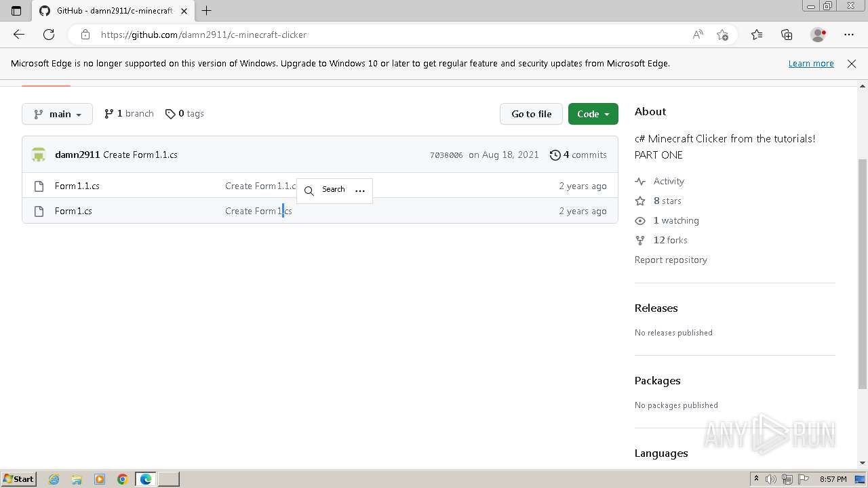This screenshot has height=488, width=868.
Task: Open network status tray icon
Action: pos(787,479)
